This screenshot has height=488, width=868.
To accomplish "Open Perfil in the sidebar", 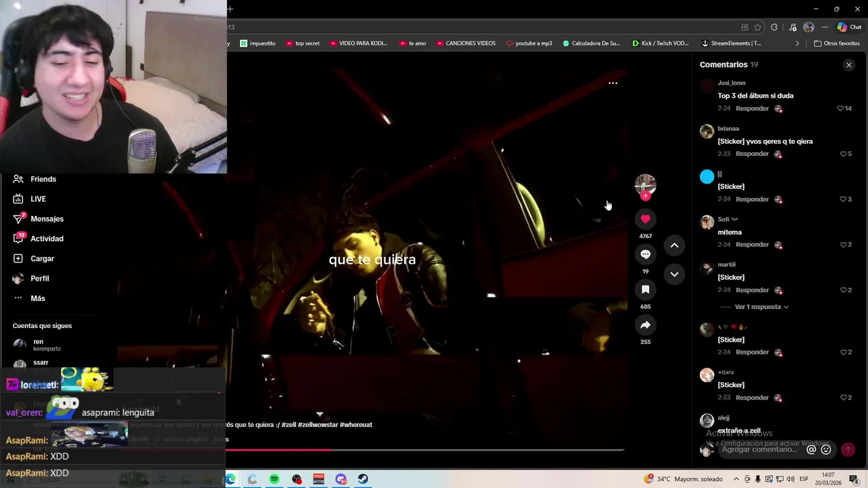I will (x=31, y=279).
